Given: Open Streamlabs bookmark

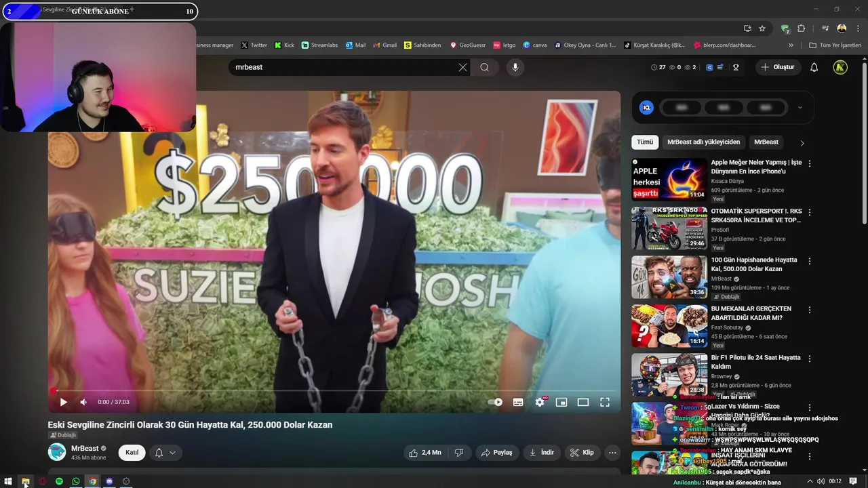Looking at the screenshot, I should 319,45.
